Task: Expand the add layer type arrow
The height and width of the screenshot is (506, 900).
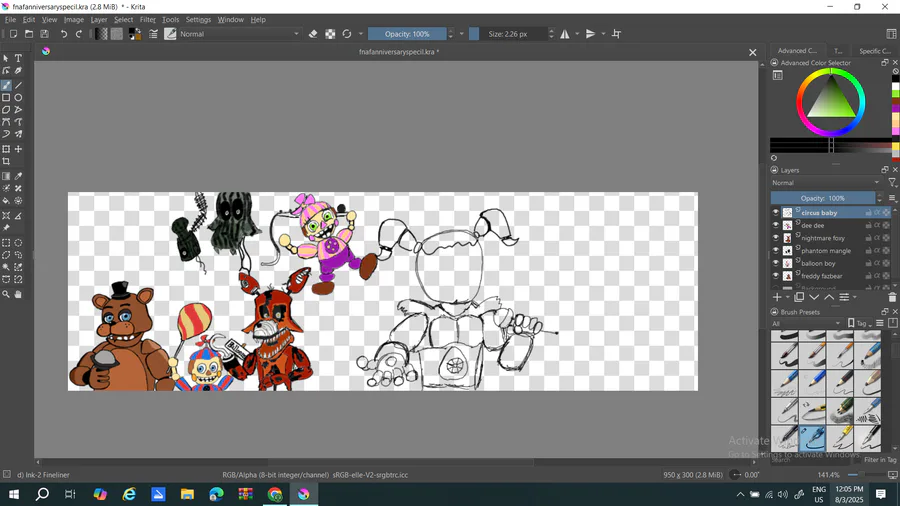Action: [788, 297]
